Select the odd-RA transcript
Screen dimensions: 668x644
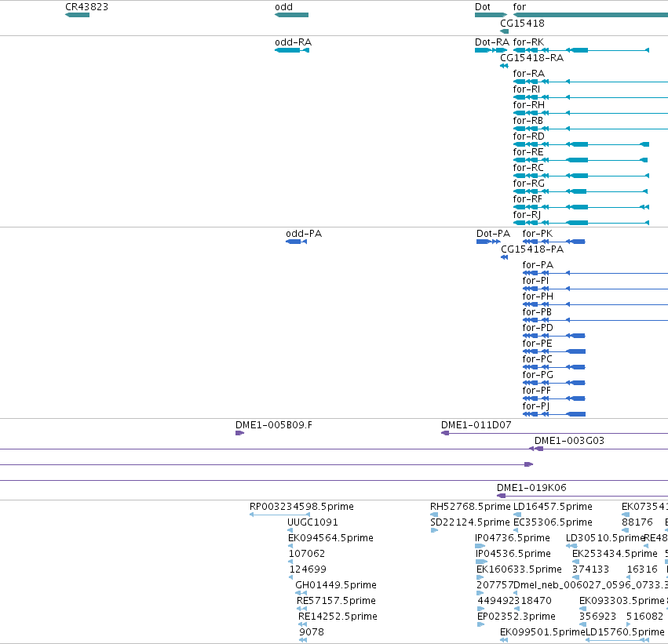click(x=292, y=50)
